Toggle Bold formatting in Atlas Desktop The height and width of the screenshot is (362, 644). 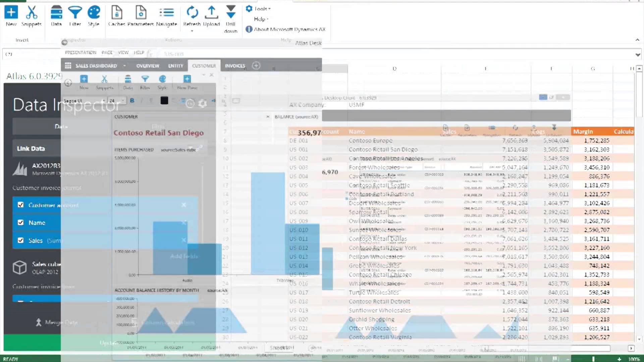tap(132, 101)
